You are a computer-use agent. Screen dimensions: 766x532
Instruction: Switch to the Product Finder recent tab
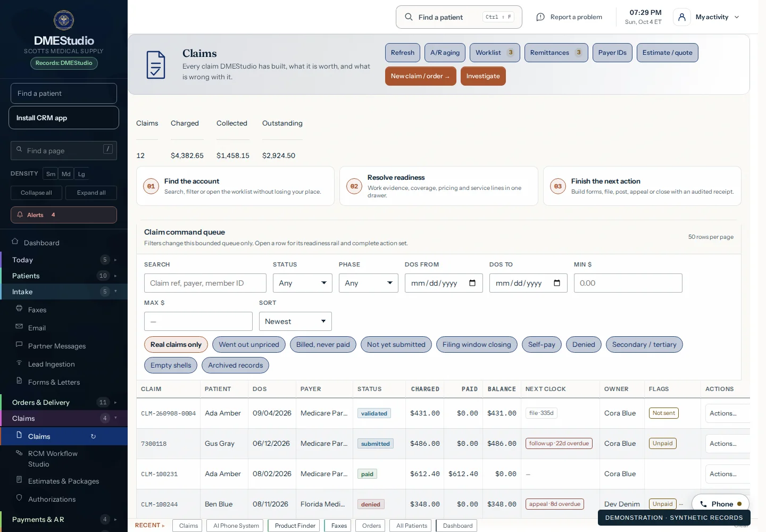[x=295, y=526]
